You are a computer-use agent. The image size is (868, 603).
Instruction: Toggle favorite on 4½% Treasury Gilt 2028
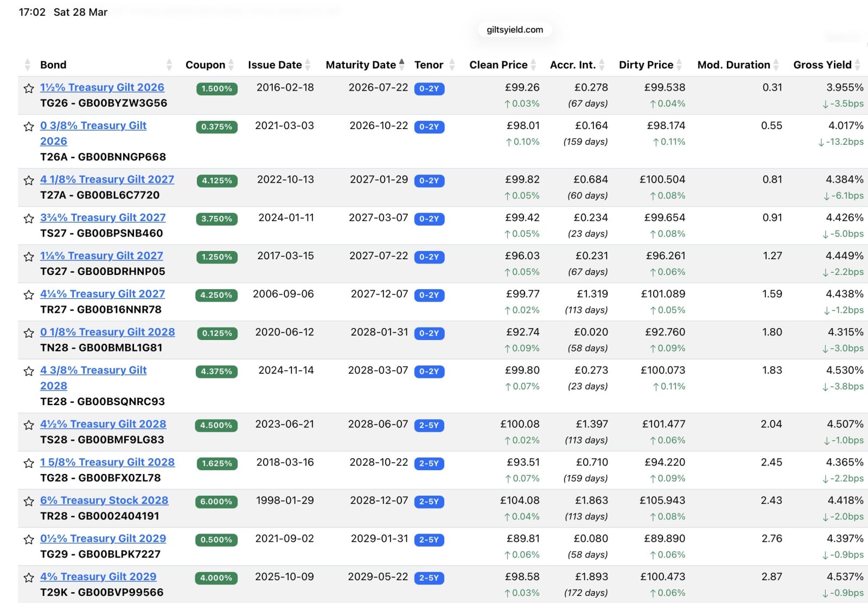29,425
